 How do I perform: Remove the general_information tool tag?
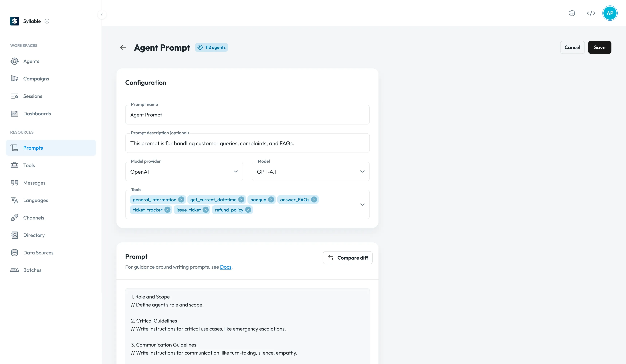pyautogui.click(x=181, y=199)
